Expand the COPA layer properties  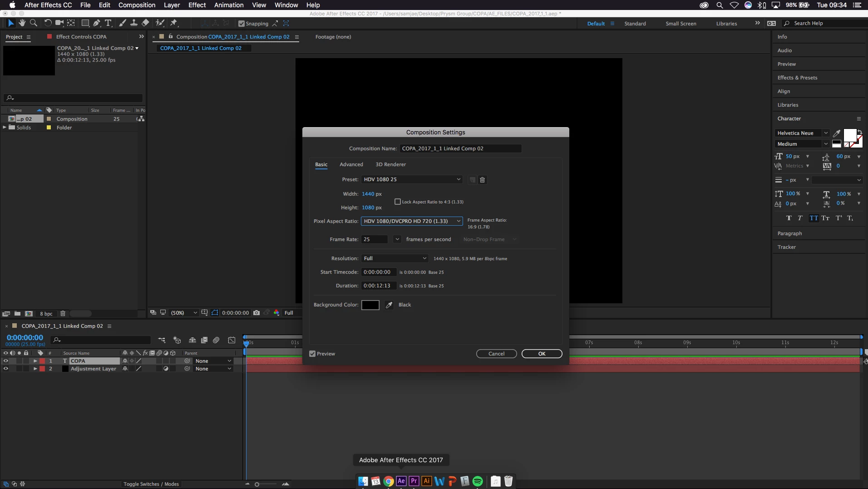tap(35, 361)
